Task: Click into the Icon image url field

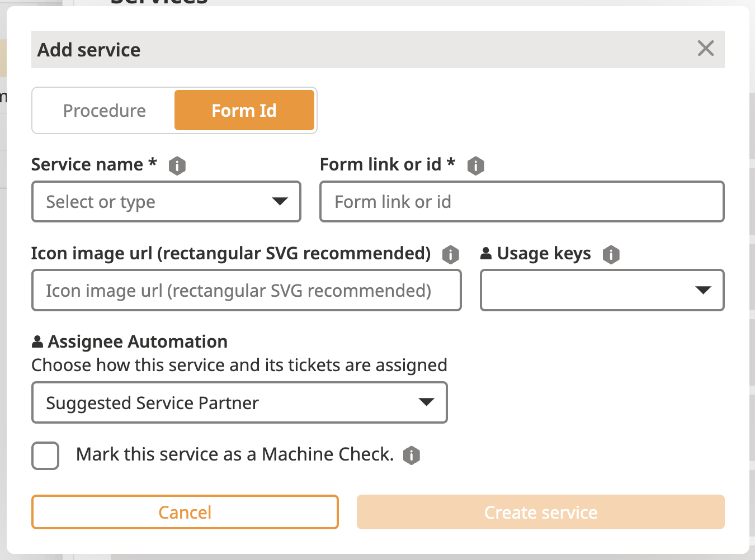Action: (x=246, y=291)
